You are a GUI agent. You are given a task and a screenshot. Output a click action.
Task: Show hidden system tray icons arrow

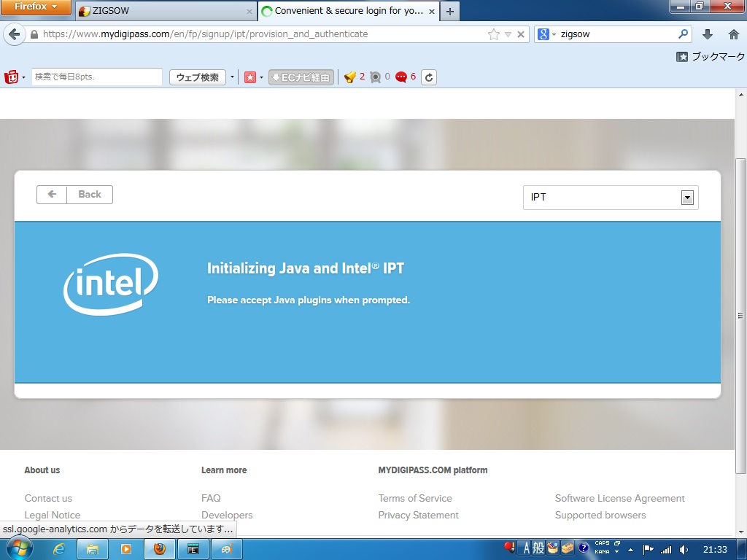click(630, 550)
